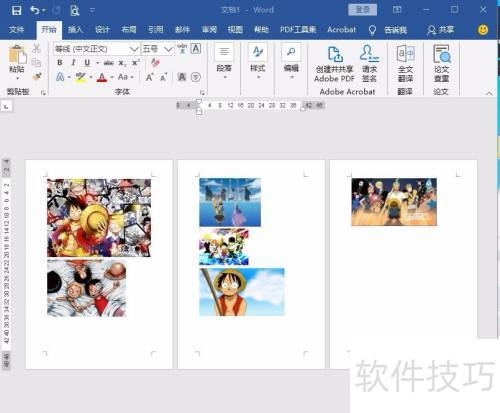The image size is (500, 413).
Task: Save the document with the floppy icon
Action: point(16,10)
